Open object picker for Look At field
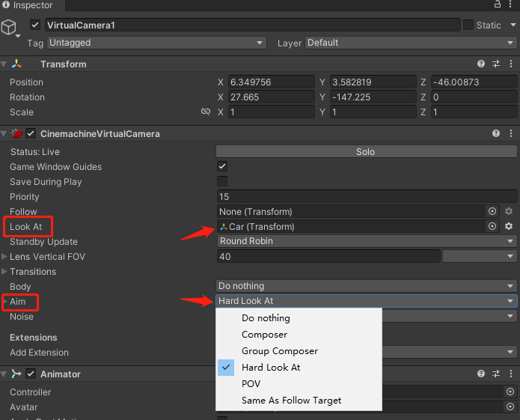 point(492,226)
